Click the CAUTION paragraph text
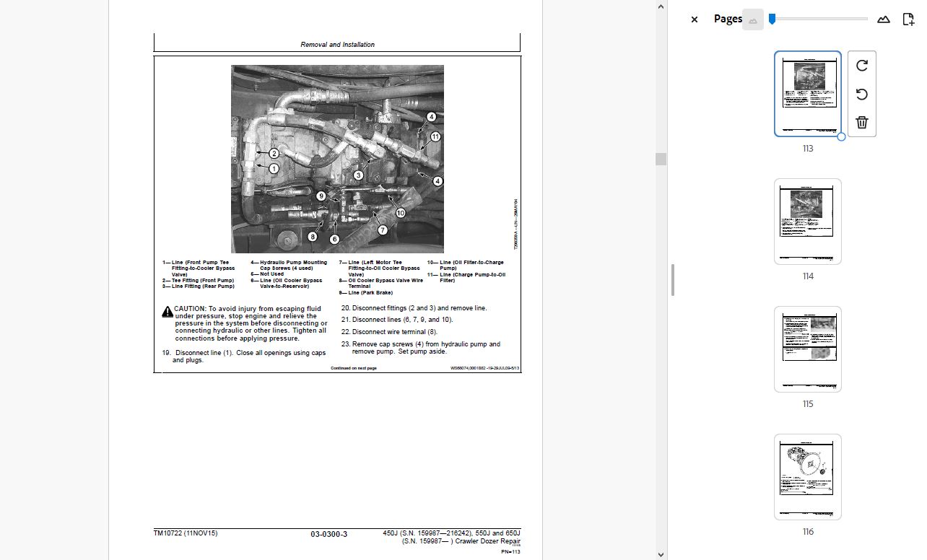927x560 pixels. click(x=245, y=323)
